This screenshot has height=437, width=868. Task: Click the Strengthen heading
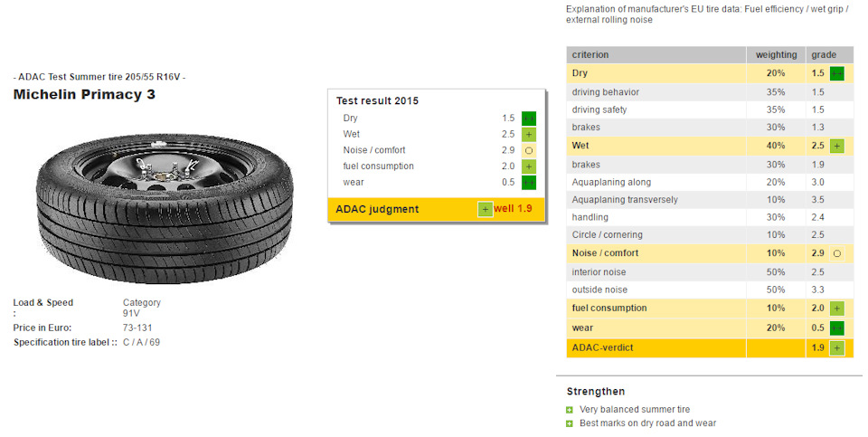[x=596, y=392]
